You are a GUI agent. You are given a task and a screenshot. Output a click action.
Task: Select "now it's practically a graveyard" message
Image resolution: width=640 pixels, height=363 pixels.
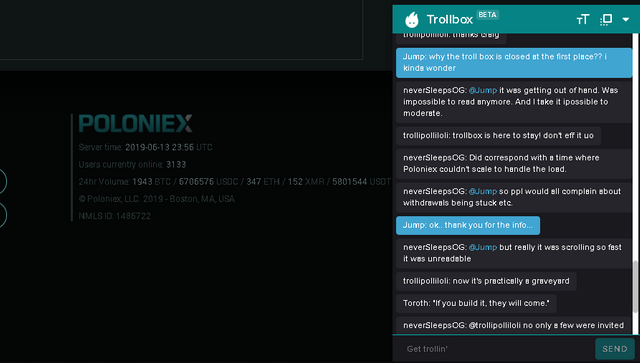[x=486, y=281]
